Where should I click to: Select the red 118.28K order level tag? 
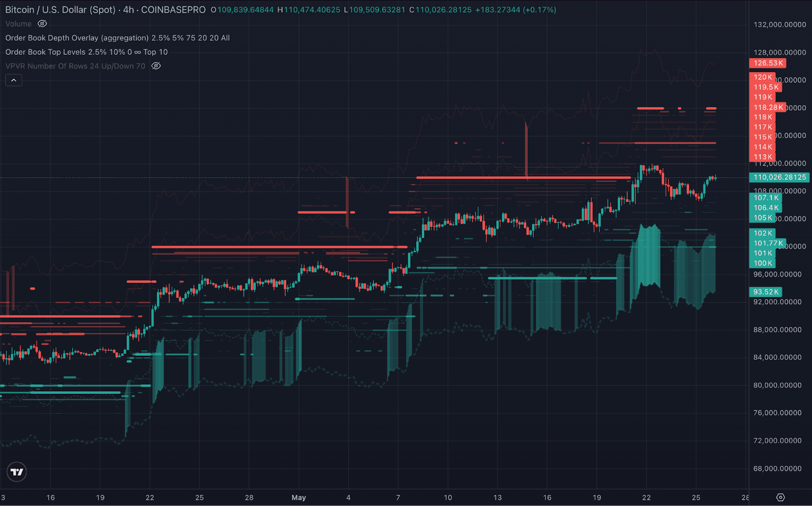767,108
